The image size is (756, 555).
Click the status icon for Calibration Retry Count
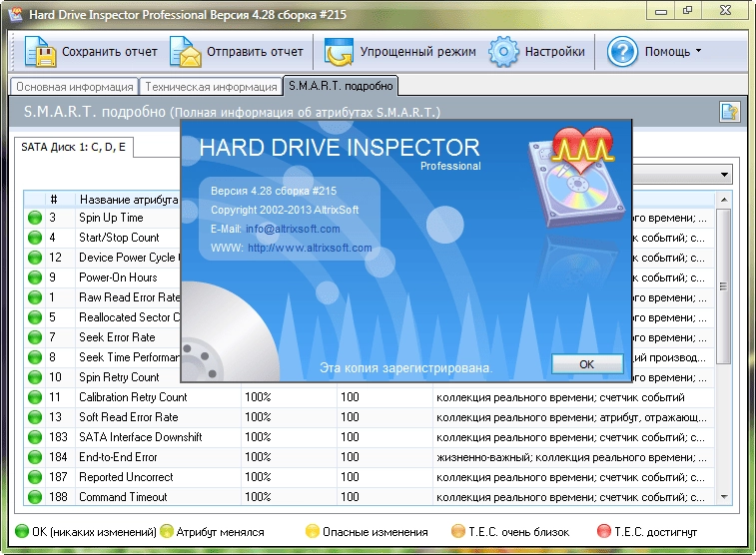point(35,397)
